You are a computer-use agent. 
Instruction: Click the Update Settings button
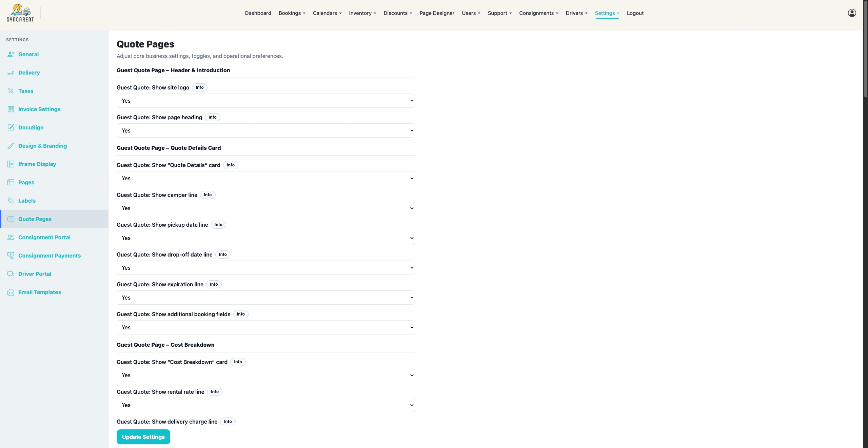coord(143,437)
